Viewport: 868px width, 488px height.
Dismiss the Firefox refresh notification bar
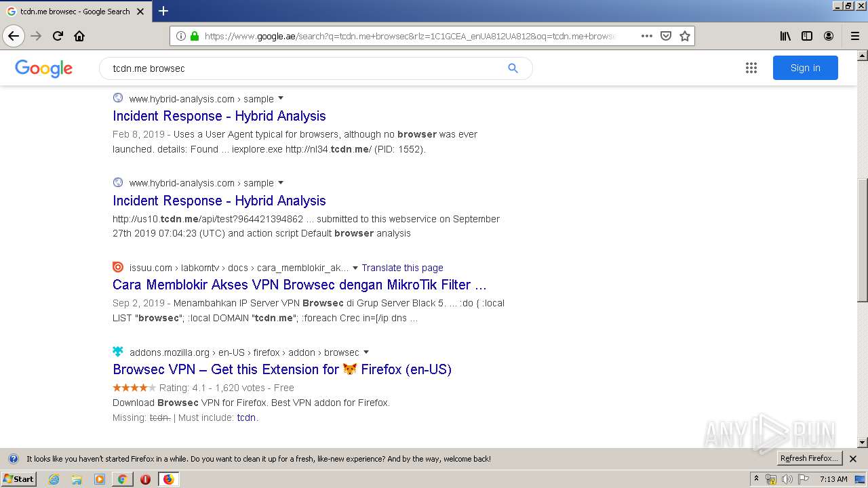(x=853, y=459)
